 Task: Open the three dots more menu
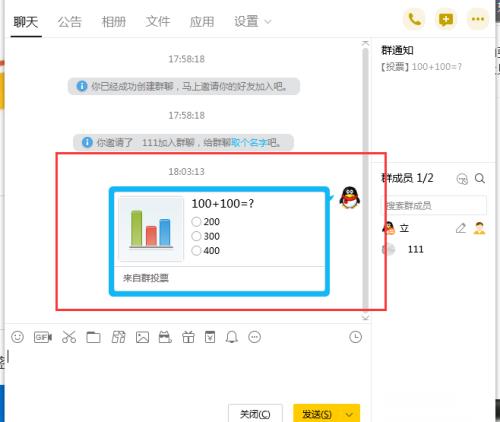478,20
